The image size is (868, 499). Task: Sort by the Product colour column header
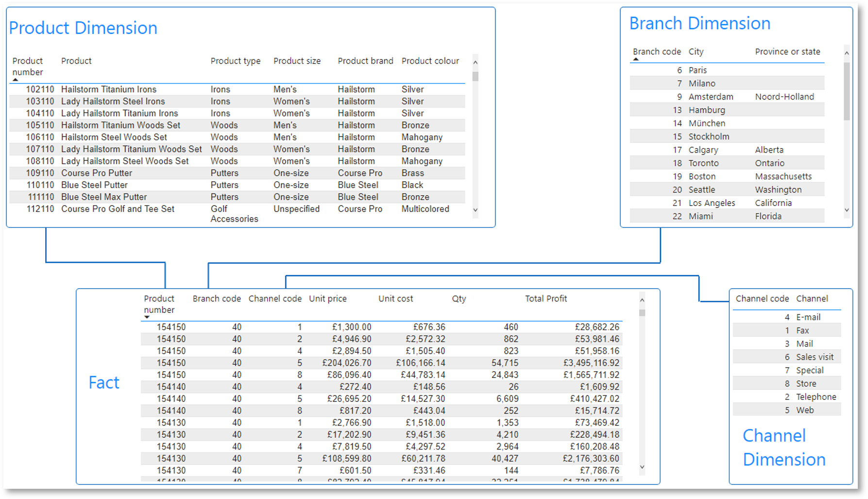tap(430, 61)
